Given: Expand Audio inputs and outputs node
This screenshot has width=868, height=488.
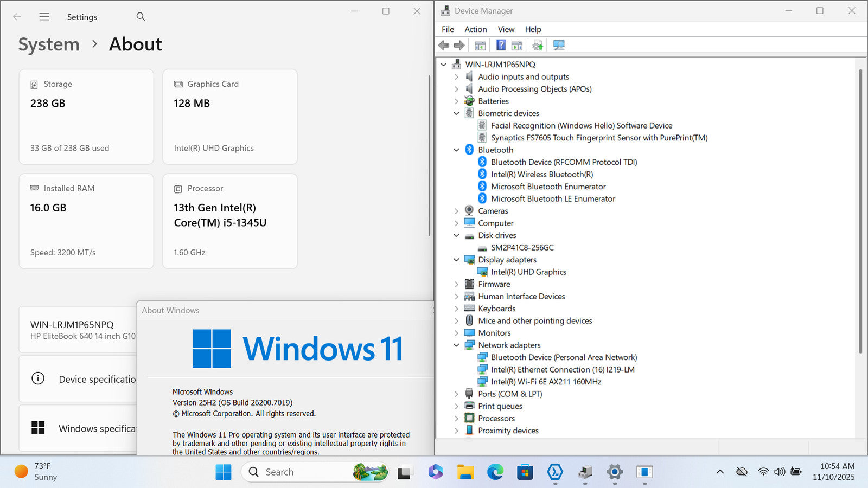Looking at the screenshot, I should [456, 77].
